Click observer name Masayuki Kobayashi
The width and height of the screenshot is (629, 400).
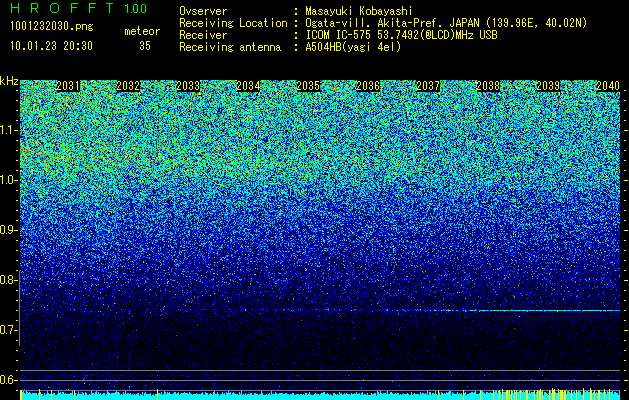pyautogui.click(x=358, y=11)
